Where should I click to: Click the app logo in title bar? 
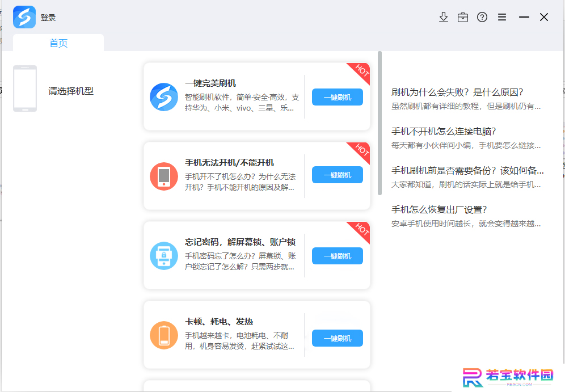pos(24,17)
